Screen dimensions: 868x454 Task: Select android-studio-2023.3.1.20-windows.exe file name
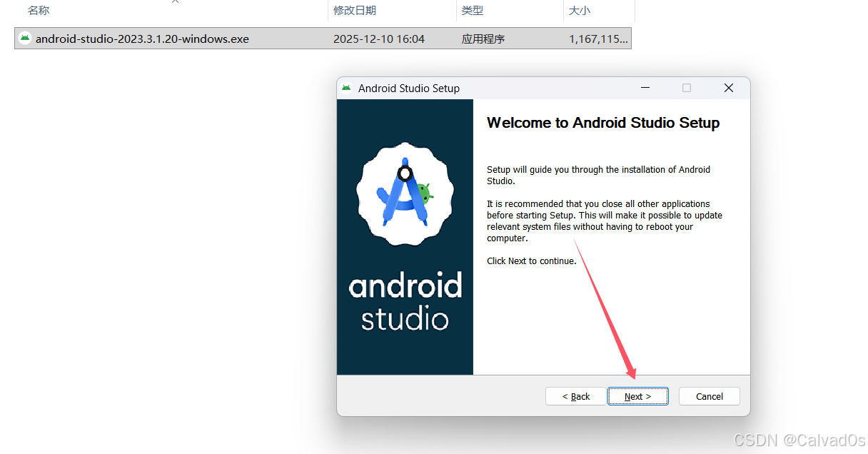pyautogui.click(x=142, y=39)
